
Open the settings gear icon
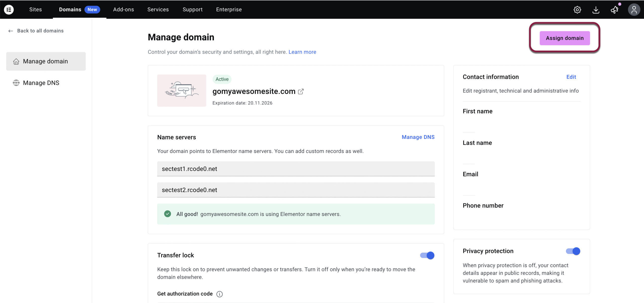click(577, 10)
